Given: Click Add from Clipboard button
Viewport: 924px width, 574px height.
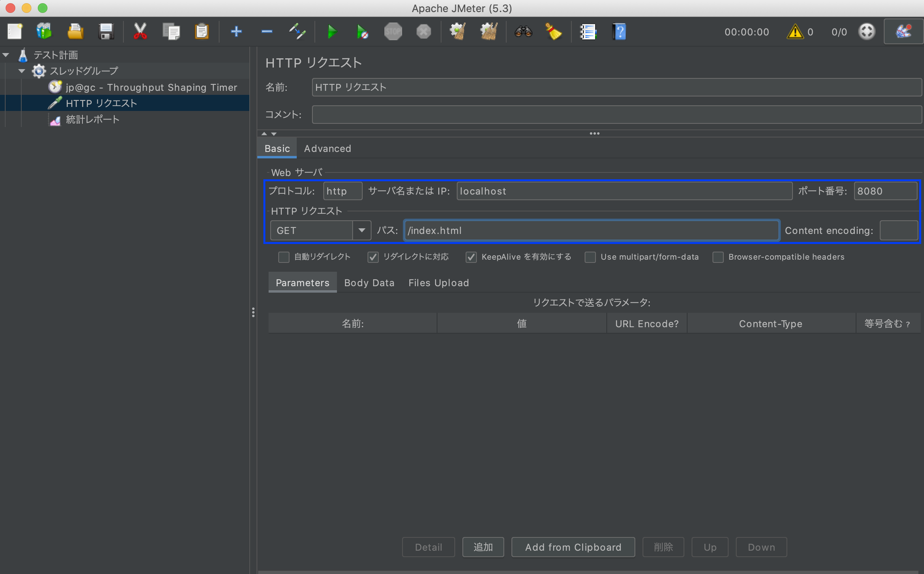Looking at the screenshot, I should (x=573, y=547).
